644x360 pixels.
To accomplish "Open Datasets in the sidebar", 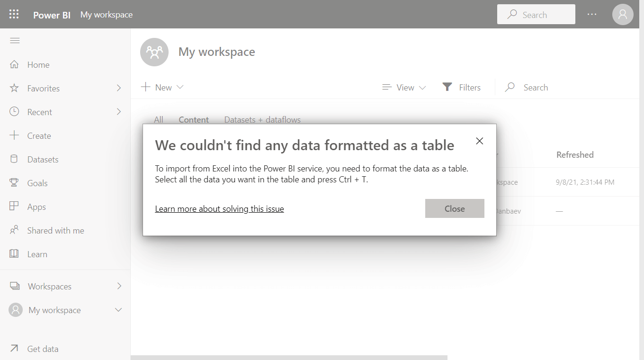I will tap(43, 160).
